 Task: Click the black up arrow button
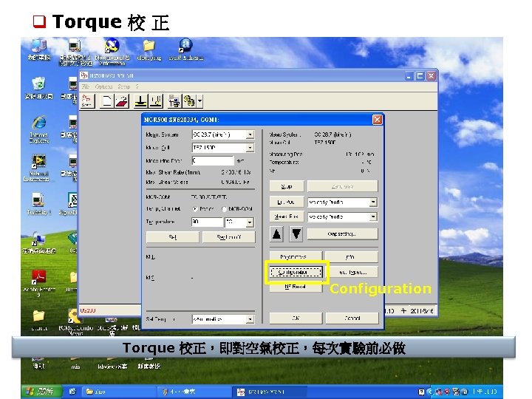click(277, 234)
